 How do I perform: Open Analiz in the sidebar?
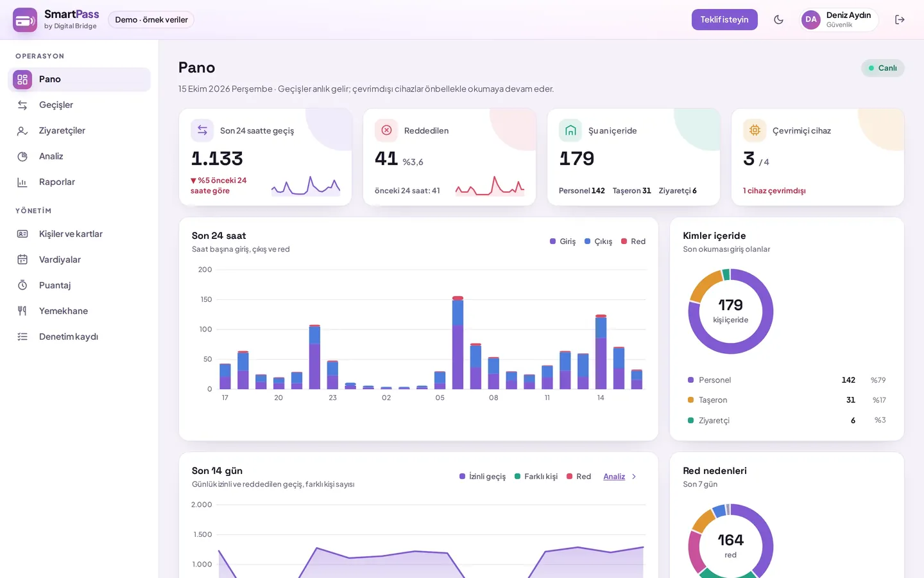pos(80,157)
